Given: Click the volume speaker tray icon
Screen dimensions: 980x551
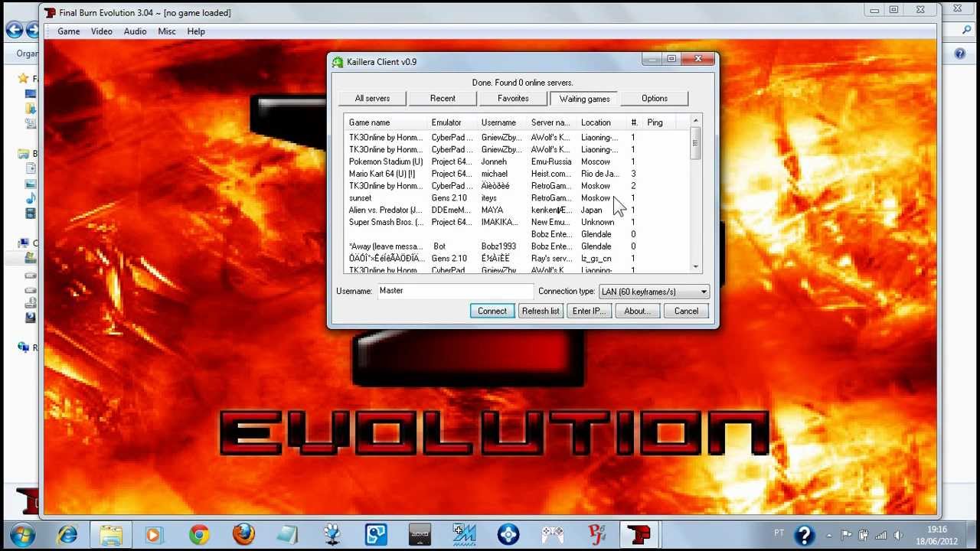Looking at the screenshot, I should (x=898, y=535).
